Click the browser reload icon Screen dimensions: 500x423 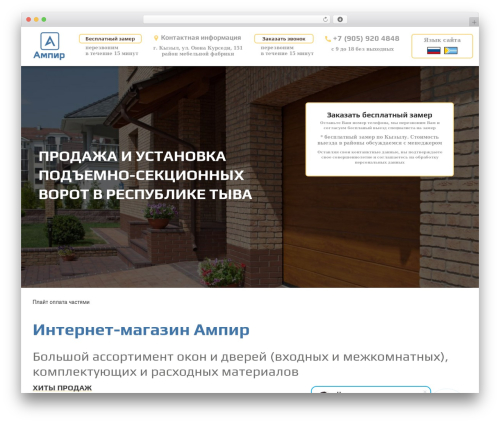pyautogui.click(x=325, y=20)
